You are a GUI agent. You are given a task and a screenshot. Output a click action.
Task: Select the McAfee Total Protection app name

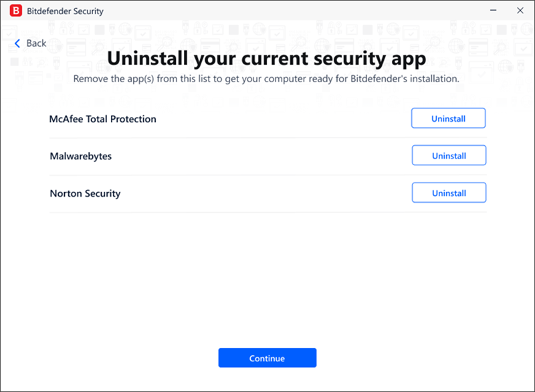pyautogui.click(x=103, y=118)
